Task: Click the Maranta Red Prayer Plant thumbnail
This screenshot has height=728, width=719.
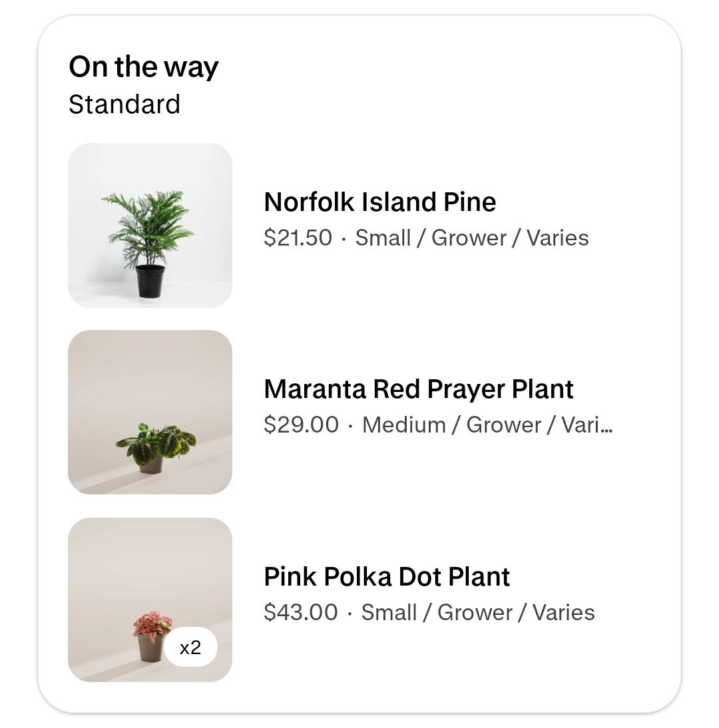Action: coord(150,412)
